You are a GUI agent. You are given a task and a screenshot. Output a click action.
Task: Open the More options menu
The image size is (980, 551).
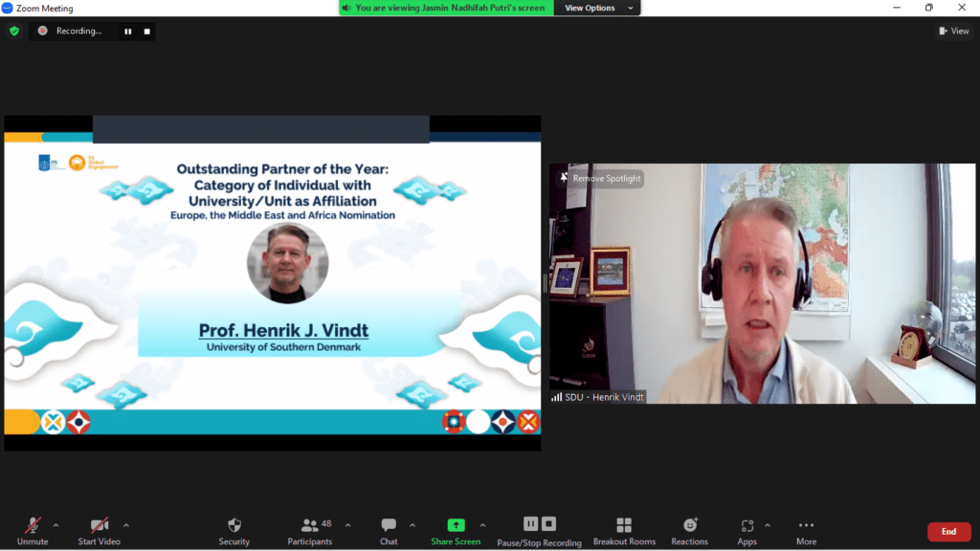pos(806,525)
